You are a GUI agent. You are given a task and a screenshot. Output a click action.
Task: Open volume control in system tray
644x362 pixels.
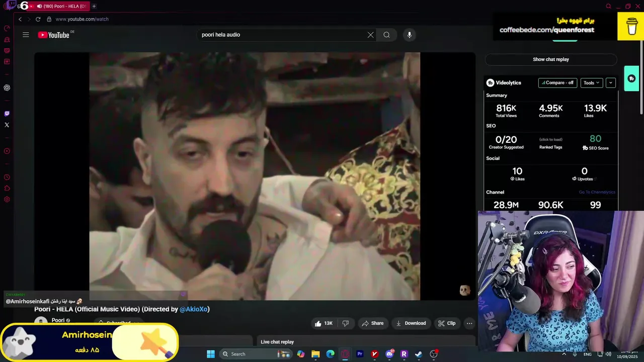608,354
